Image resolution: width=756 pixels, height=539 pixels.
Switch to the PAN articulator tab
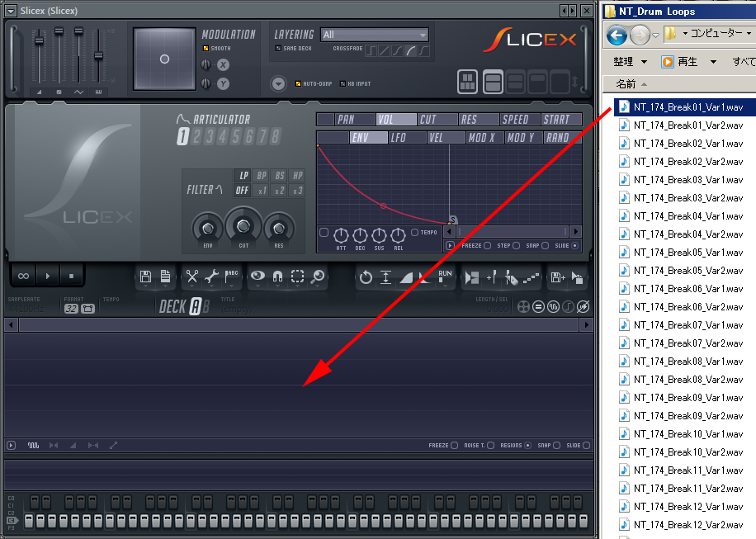pos(354,119)
